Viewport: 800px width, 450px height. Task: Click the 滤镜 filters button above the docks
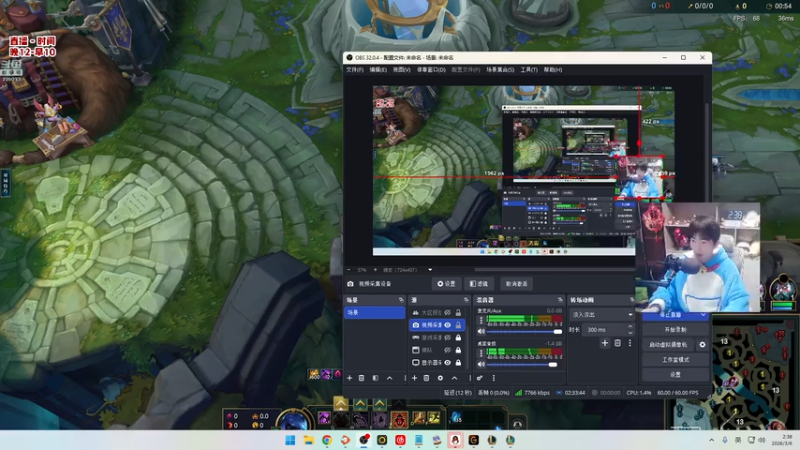[x=479, y=284]
